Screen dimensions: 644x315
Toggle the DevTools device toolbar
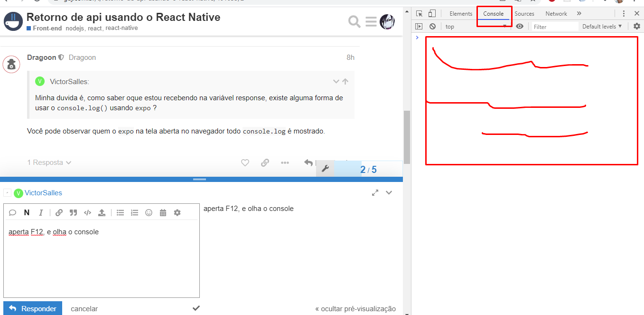point(432,14)
